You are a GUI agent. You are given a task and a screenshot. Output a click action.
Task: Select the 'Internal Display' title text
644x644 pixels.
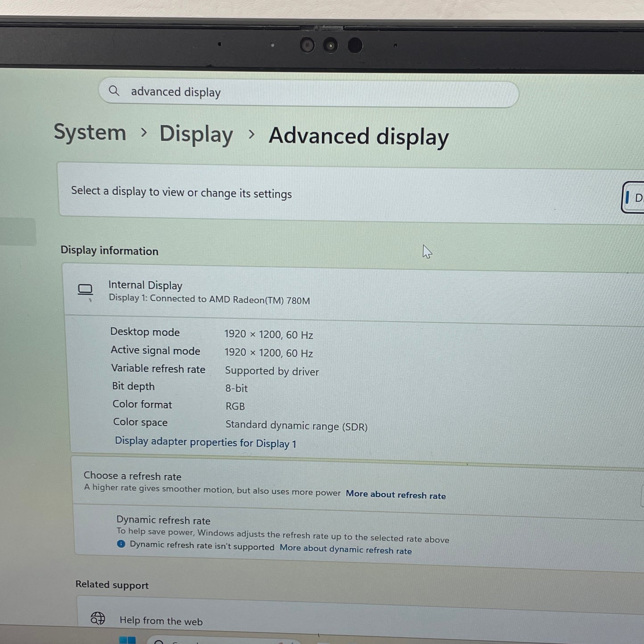click(145, 285)
